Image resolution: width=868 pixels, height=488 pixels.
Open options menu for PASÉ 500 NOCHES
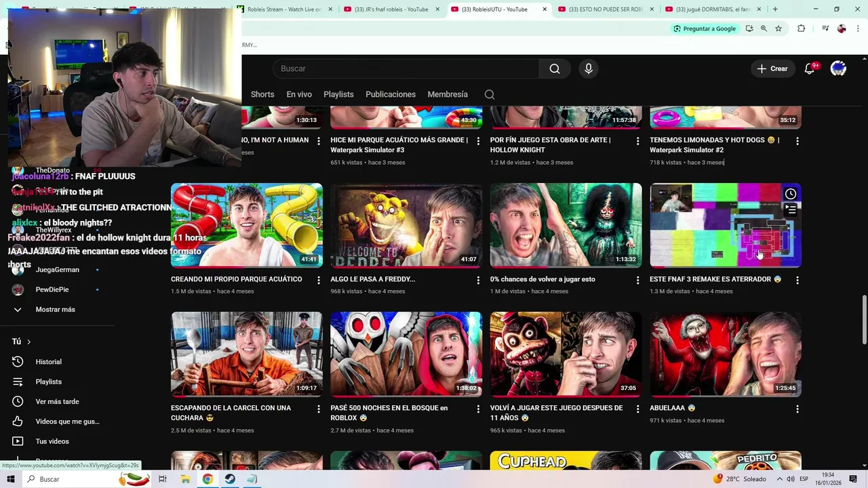click(x=478, y=409)
